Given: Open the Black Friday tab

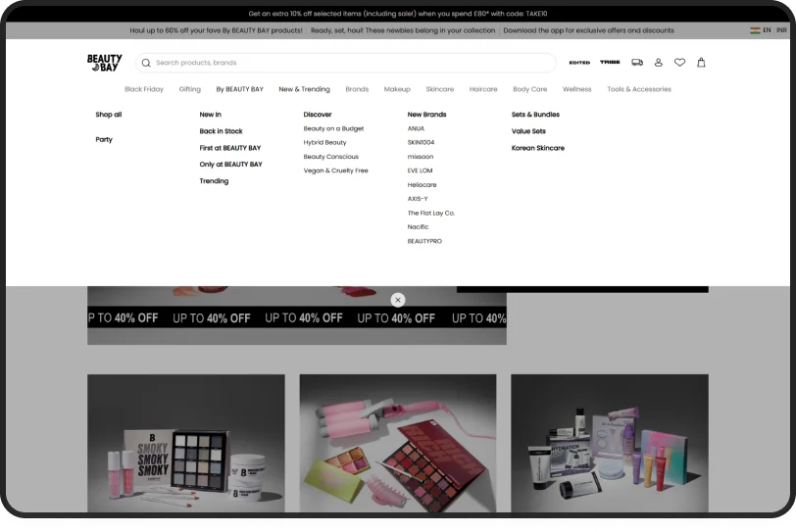Looking at the screenshot, I should [x=144, y=89].
